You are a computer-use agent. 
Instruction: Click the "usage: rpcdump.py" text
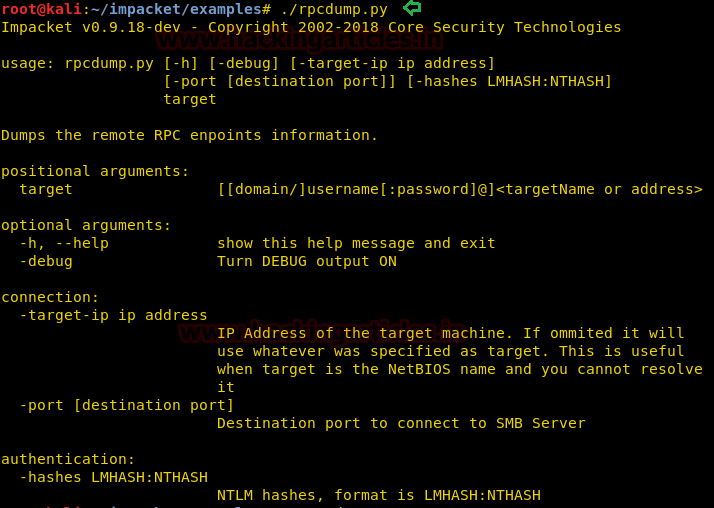pos(78,63)
